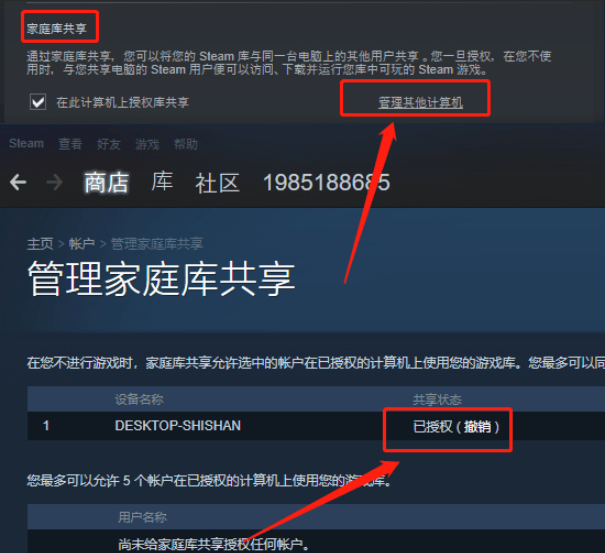
Task: Revoke authorization via the 撤销 link
Action: 477,427
